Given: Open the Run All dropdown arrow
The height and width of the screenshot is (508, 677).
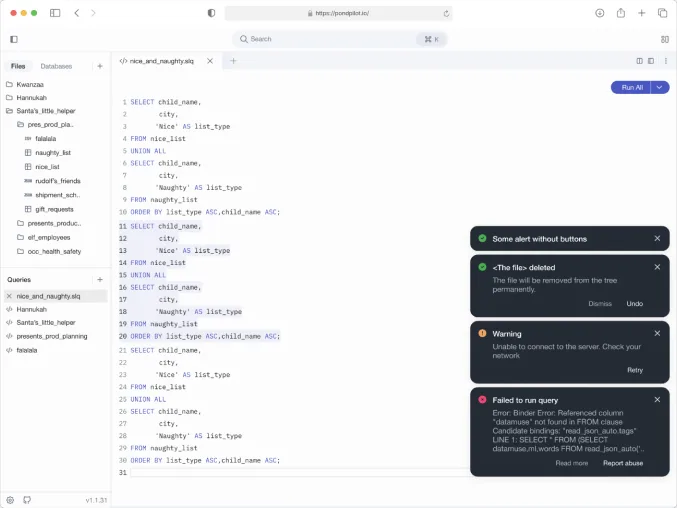Looking at the screenshot, I should 660,87.
